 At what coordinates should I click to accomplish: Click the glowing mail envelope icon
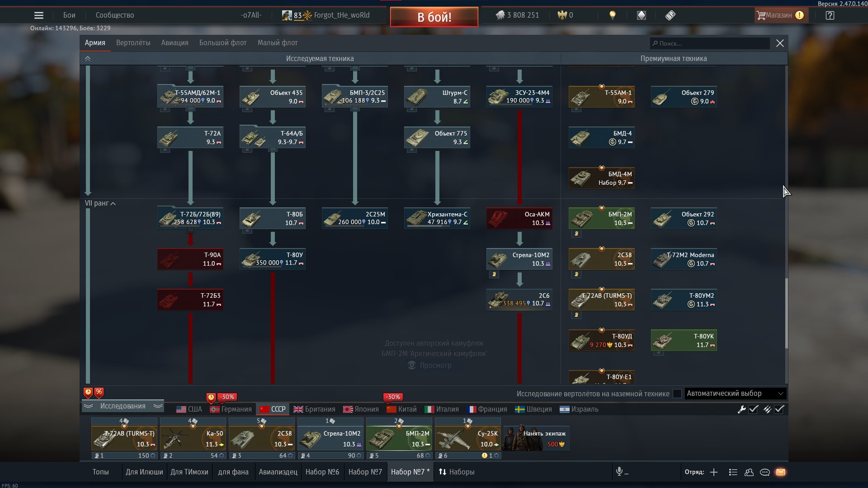click(x=780, y=472)
